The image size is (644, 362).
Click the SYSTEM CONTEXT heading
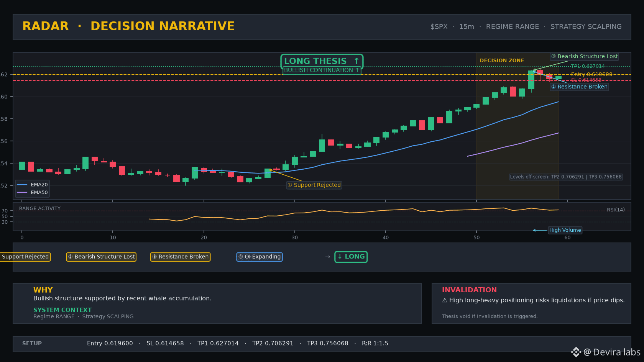[62, 310]
